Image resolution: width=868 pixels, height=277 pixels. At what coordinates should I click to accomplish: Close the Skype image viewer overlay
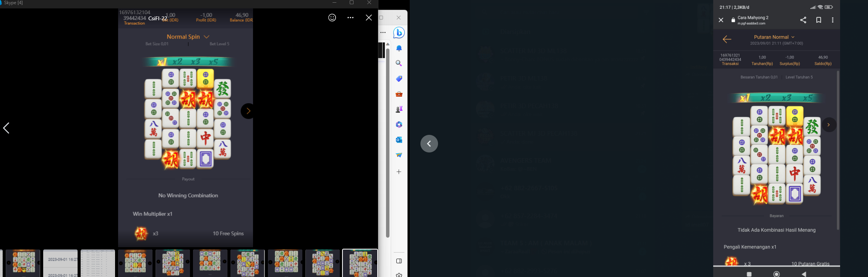click(x=369, y=18)
